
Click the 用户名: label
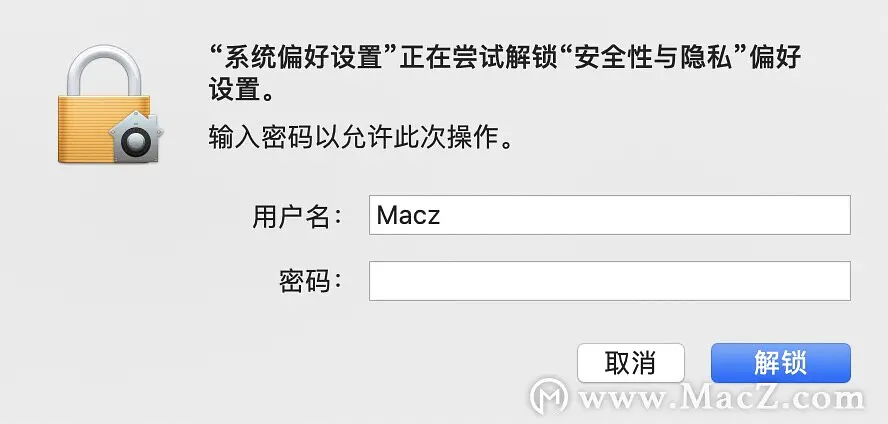click(x=297, y=217)
